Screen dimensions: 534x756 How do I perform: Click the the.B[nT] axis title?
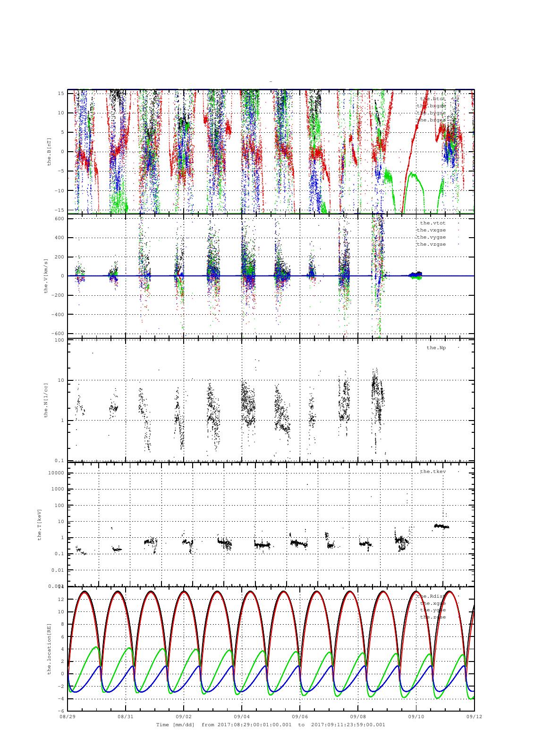pyautogui.click(x=49, y=152)
